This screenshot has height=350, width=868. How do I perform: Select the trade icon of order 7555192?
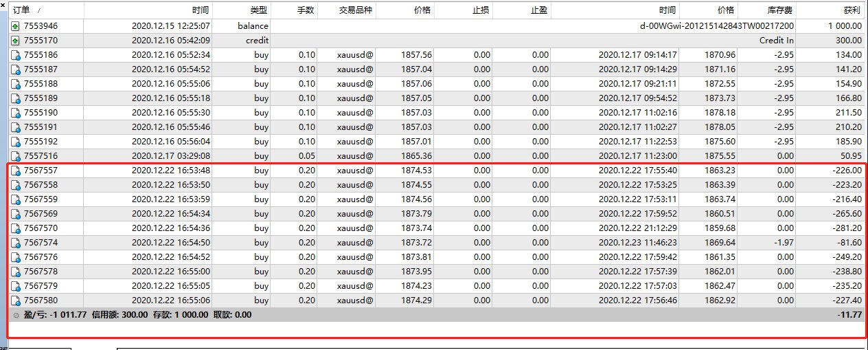[16, 142]
